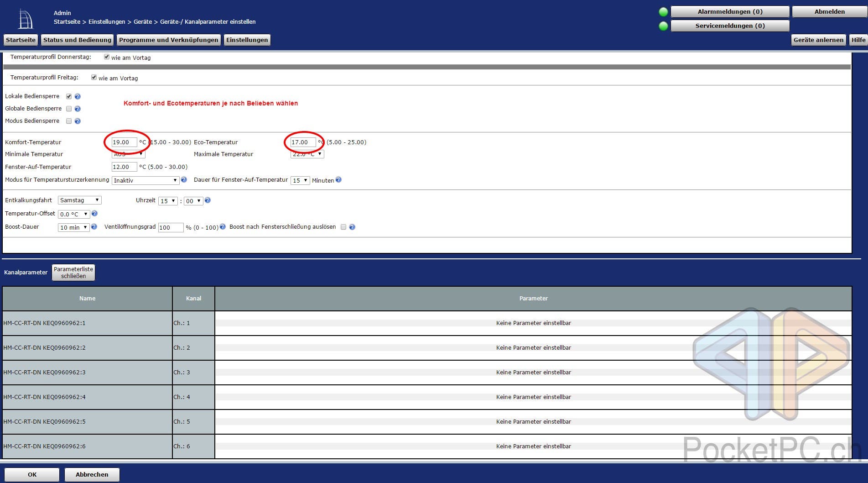868x483 pixels.
Task: Open Hilfe menu
Action: click(858, 40)
